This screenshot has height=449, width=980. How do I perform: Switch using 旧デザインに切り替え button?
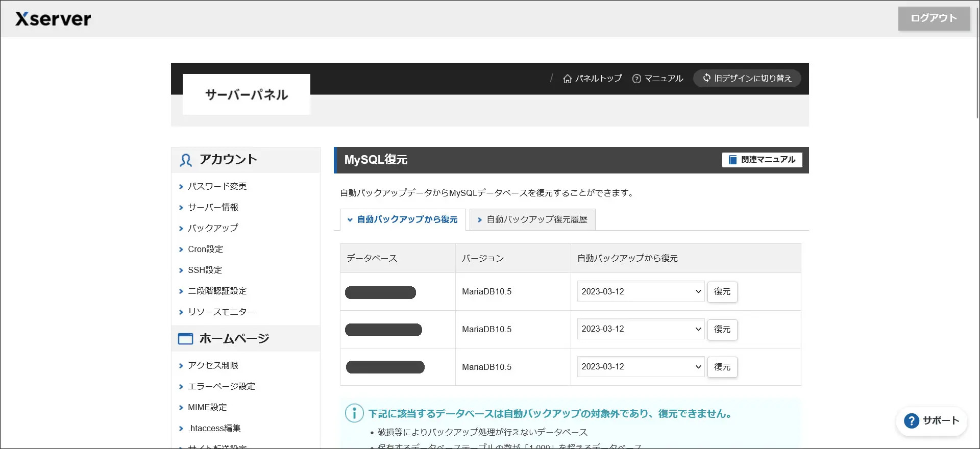(x=747, y=78)
